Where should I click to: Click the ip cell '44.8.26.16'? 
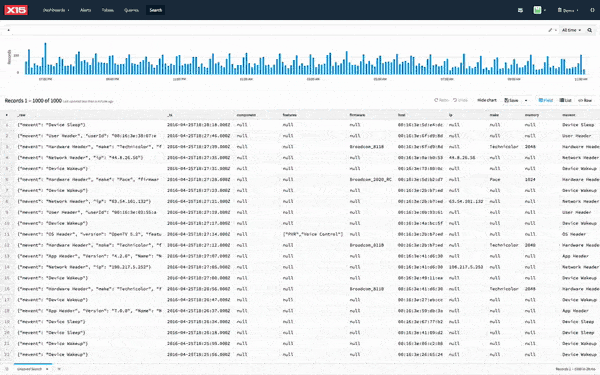click(462, 158)
